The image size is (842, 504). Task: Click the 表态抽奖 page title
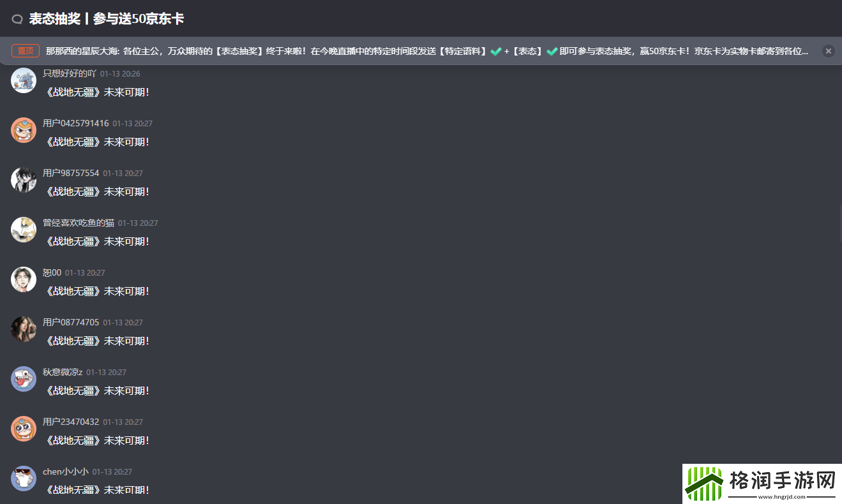pos(107,19)
